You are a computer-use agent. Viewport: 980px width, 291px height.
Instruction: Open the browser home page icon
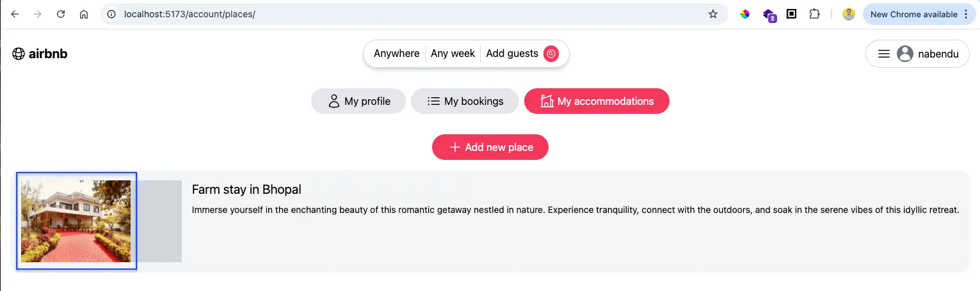(x=84, y=14)
